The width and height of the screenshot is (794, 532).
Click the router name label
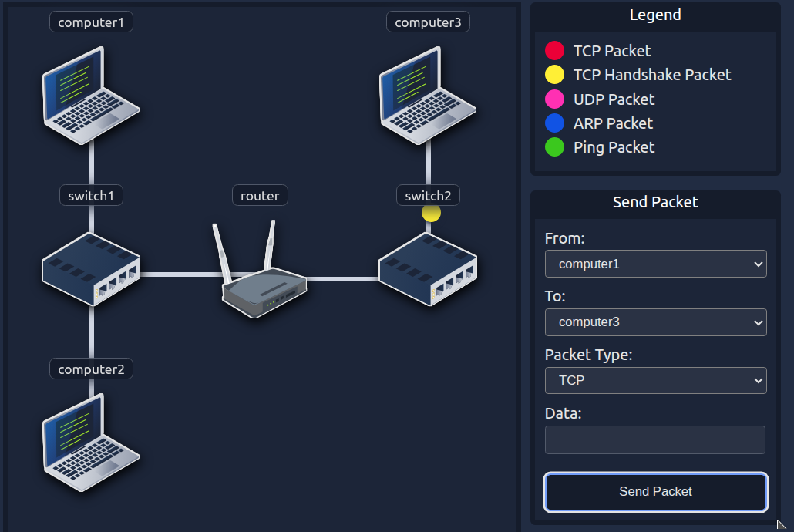click(260, 196)
